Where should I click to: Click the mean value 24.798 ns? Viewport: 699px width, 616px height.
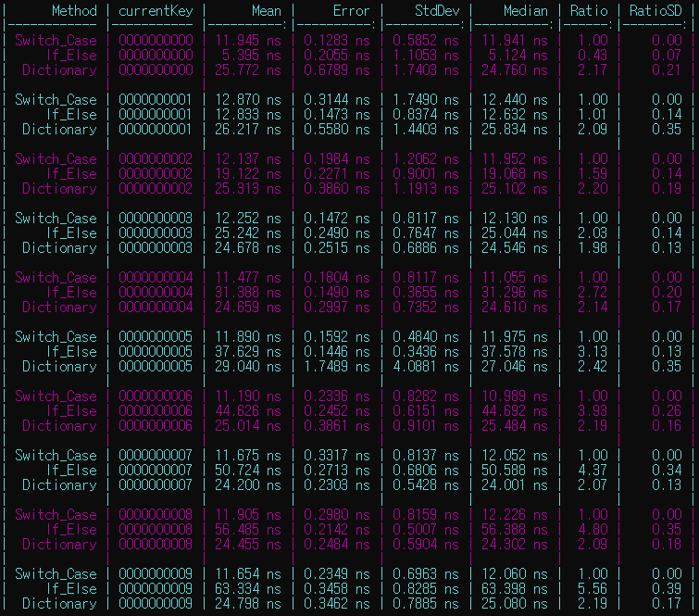point(248,604)
